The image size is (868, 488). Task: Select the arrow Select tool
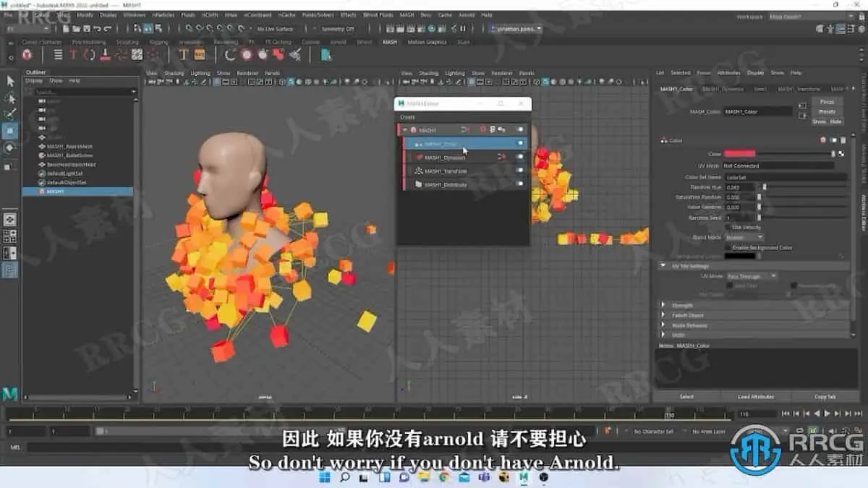tap(10, 81)
